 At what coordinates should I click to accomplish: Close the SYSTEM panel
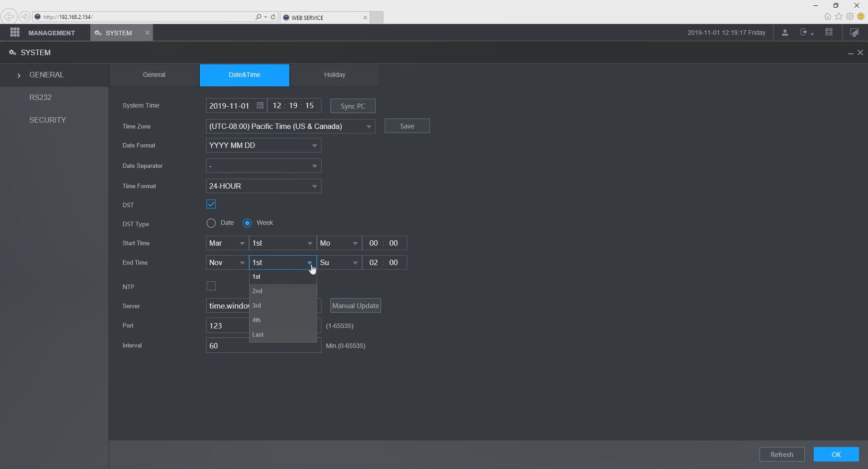point(860,52)
